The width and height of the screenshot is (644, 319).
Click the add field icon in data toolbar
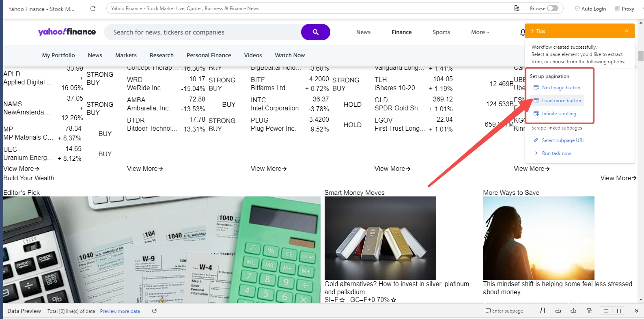(x=542, y=311)
